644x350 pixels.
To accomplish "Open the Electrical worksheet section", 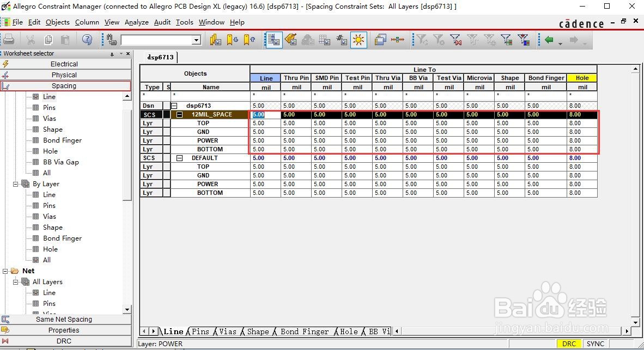I will [66, 64].
